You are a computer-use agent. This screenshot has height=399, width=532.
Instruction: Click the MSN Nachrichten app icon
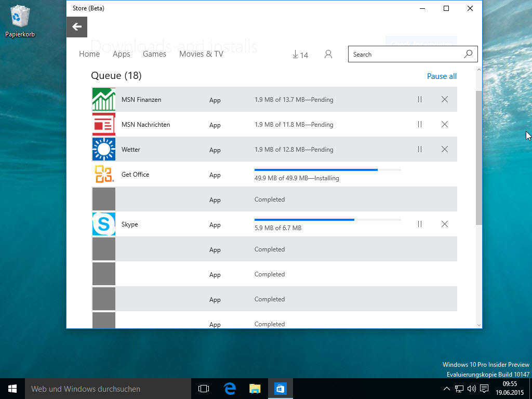coord(104,124)
